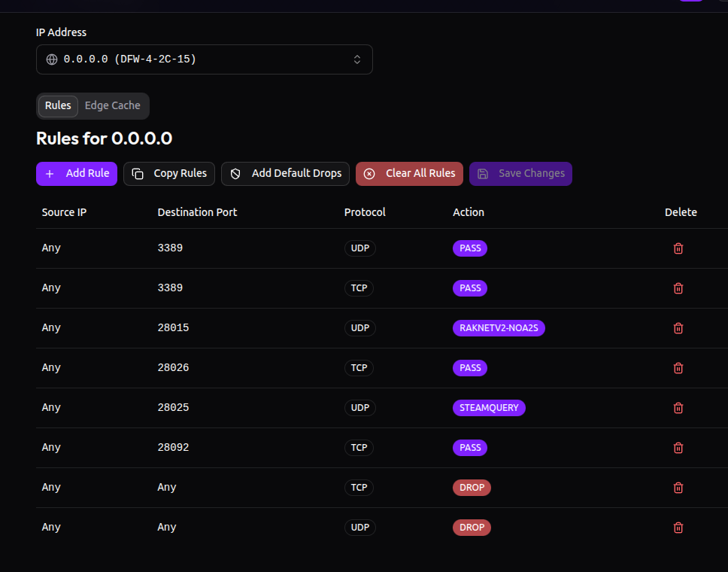Expand the DROP action for TCP Any rule

472,487
